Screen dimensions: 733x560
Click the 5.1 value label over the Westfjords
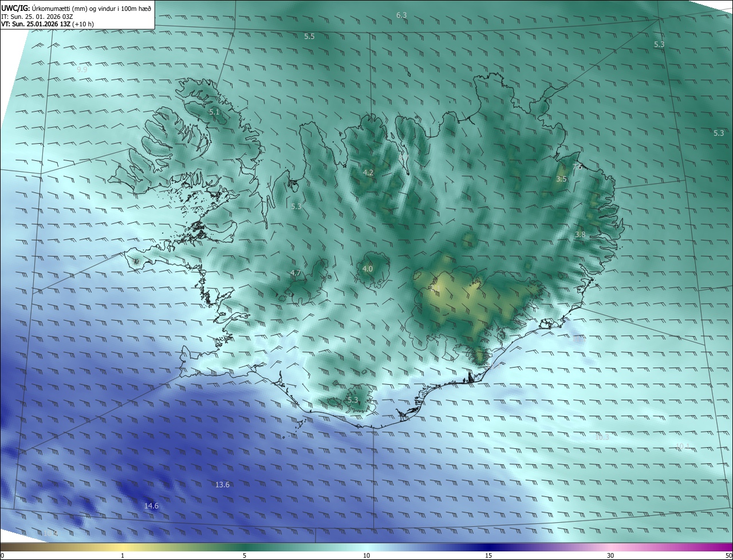pos(214,112)
